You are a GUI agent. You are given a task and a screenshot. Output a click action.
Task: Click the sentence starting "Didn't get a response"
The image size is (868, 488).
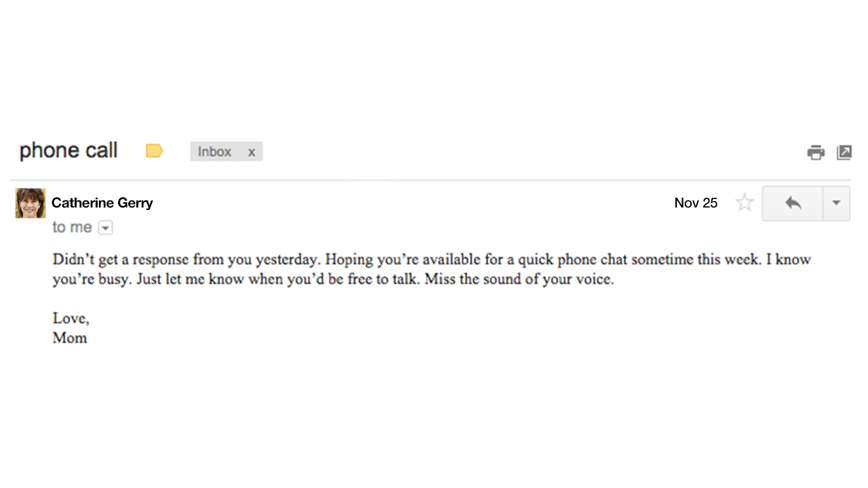pyautogui.click(x=186, y=260)
